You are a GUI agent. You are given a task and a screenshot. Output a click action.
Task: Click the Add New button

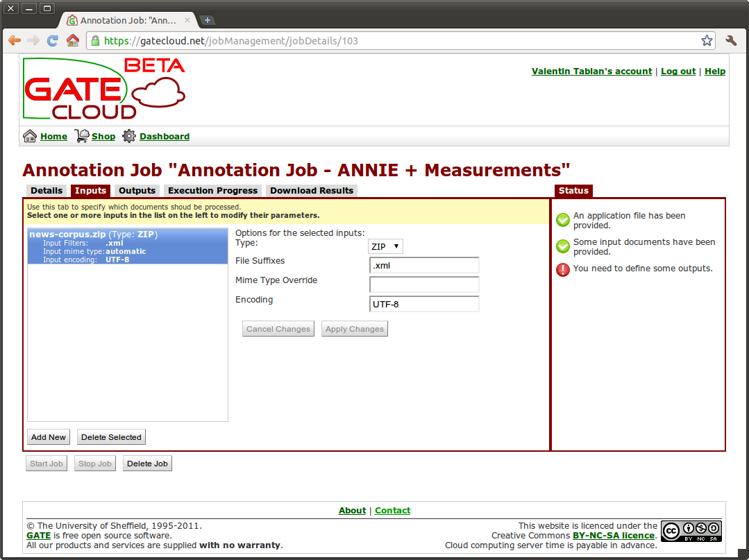(49, 437)
